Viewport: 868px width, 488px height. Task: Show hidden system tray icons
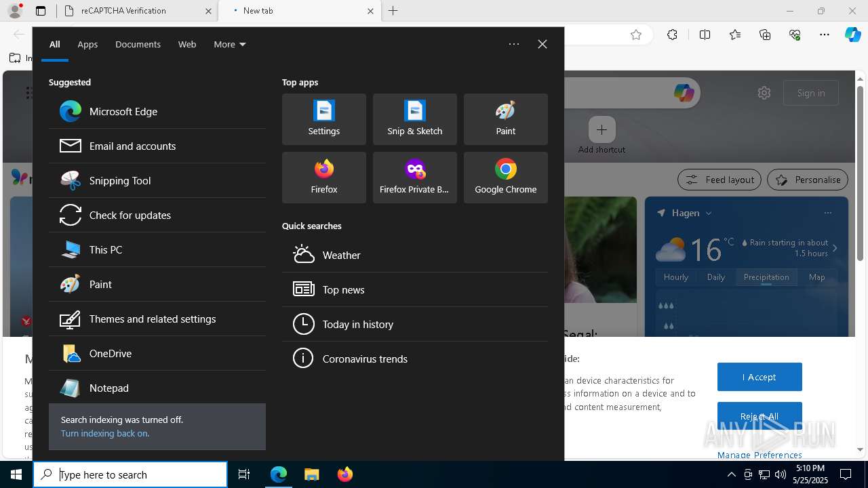click(x=732, y=474)
